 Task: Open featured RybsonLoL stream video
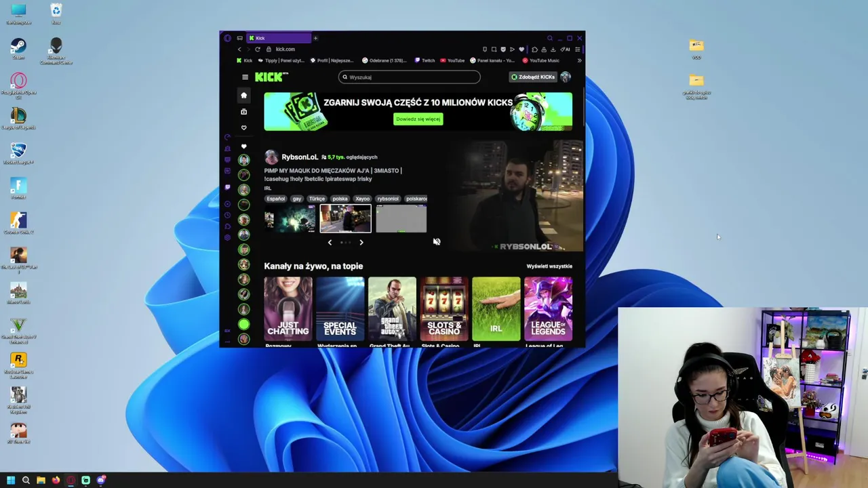[x=515, y=196]
